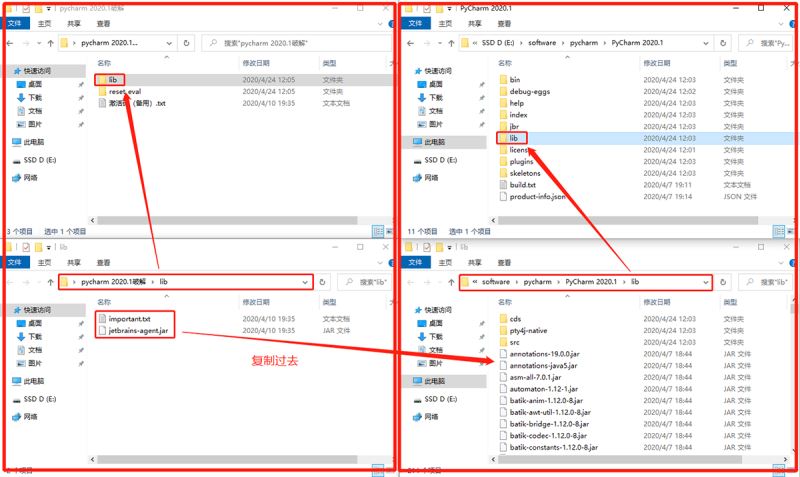Sort by 名称 column in PyCharm 2020.1 window
Image resolution: width=800 pixels, height=477 pixels.
point(505,63)
